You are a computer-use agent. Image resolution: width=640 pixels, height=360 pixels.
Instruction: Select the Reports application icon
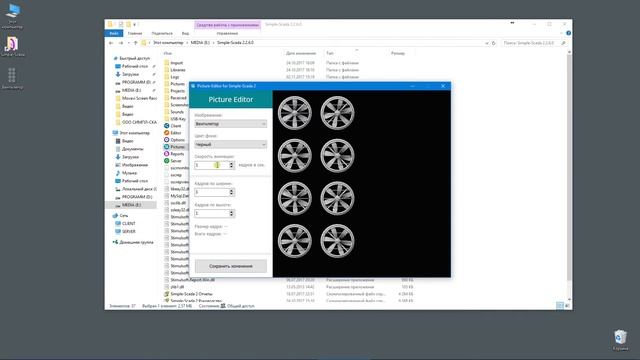click(x=167, y=154)
